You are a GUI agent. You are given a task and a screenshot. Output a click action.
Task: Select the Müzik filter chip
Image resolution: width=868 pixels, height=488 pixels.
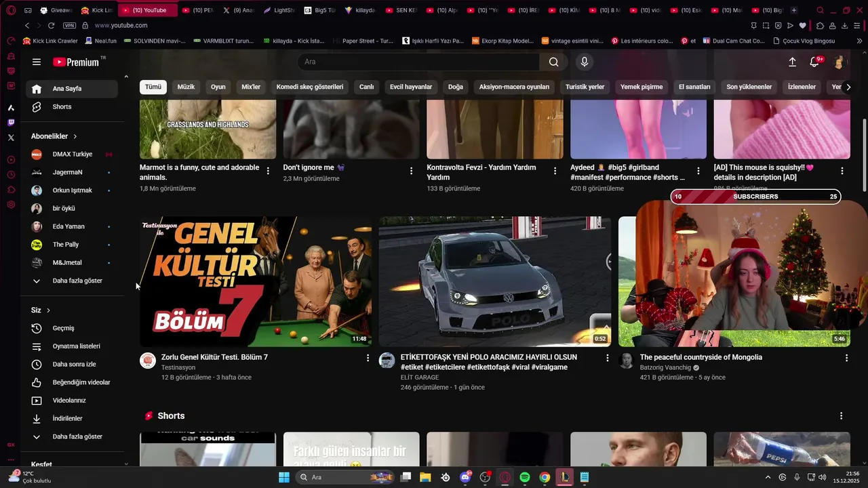[186, 87]
